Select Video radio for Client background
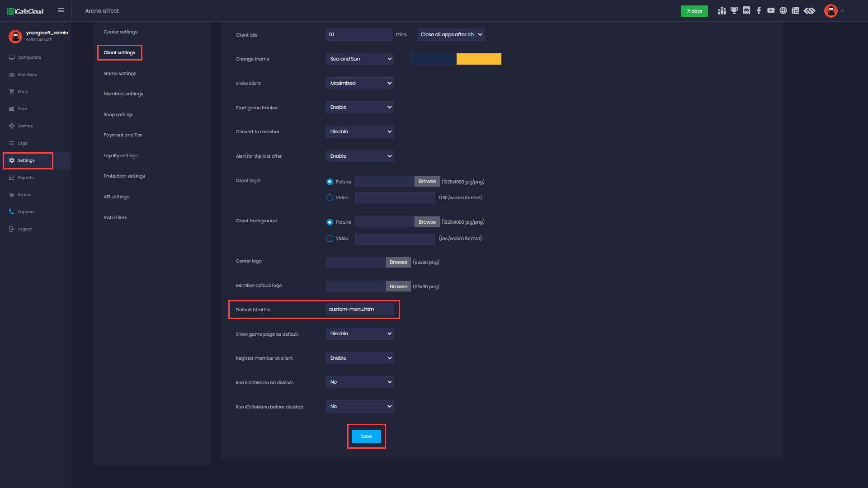The width and height of the screenshot is (868, 488). (330, 239)
